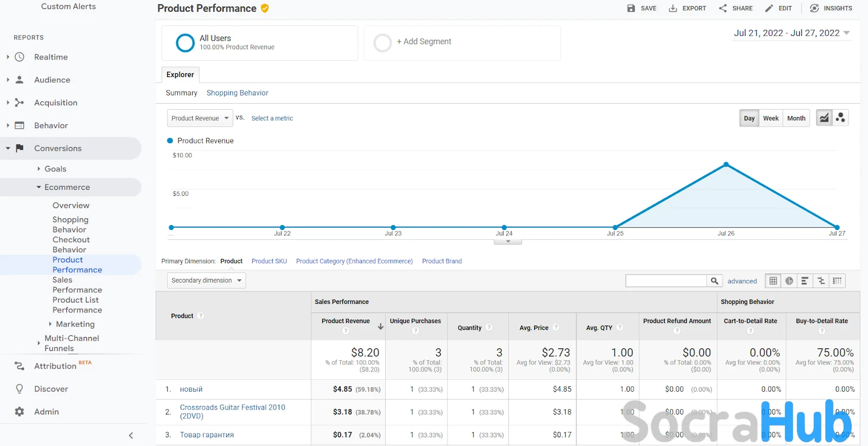Click the Jul 22 data point on chart
This screenshot has width=868, height=446.
pos(282,227)
